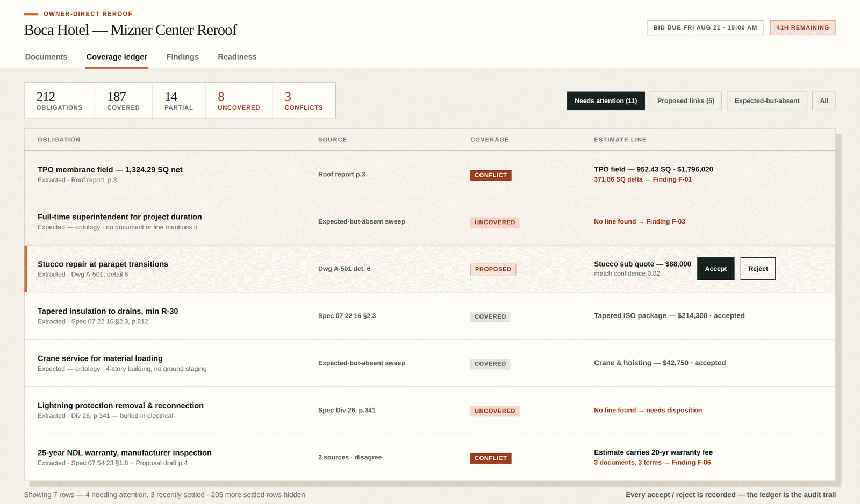Switch to the Coverage ledger tab
The height and width of the screenshot is (504, 860).
coord(117,57)
